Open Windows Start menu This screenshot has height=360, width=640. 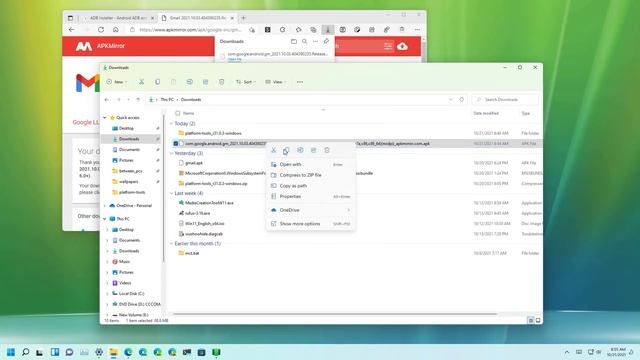pyautogui.click(x=11, y=352)
